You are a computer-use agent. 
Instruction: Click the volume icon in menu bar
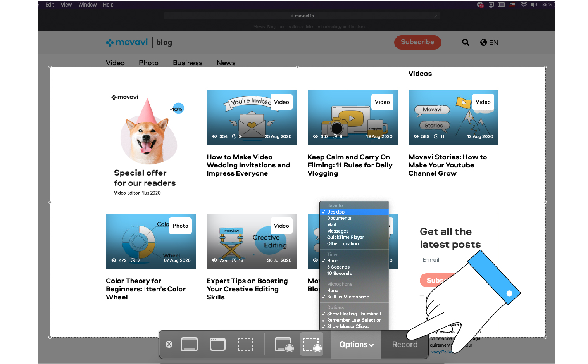534,5
